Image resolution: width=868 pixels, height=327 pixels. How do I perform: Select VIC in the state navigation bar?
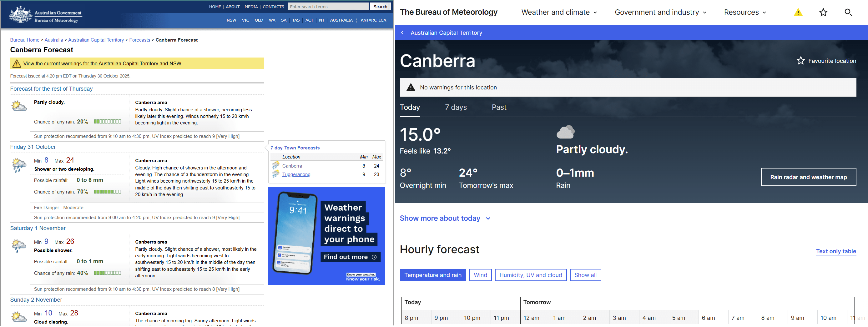(x=245, y=20)
